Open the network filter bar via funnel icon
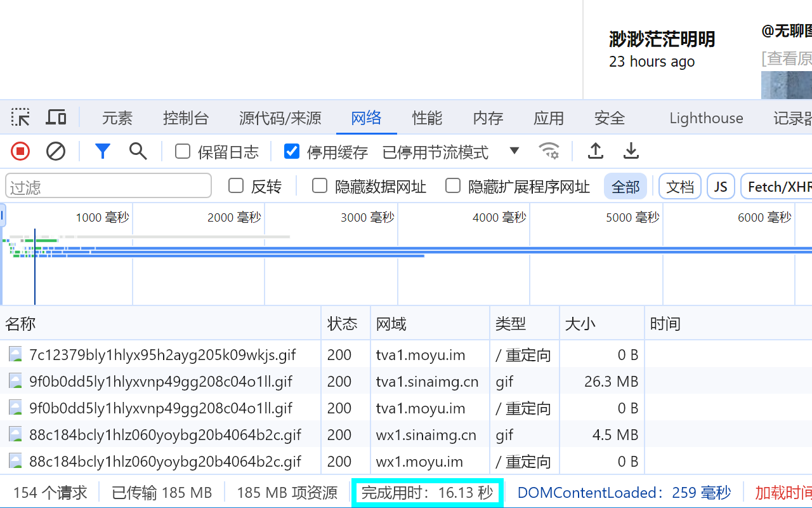812x508 pixels. point(102,151)
